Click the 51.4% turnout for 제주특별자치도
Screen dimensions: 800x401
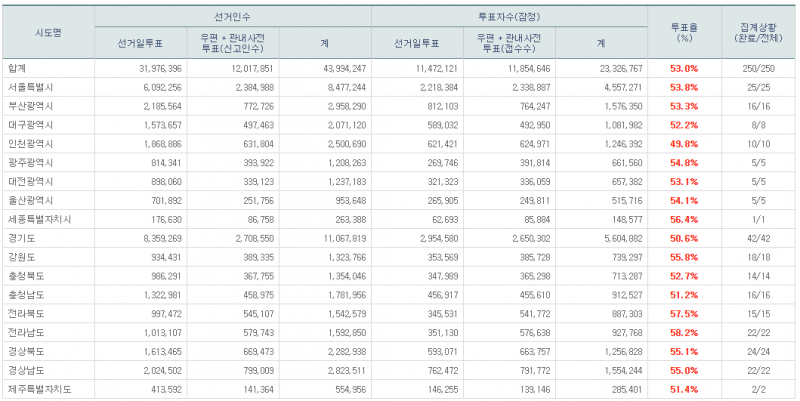684,389
